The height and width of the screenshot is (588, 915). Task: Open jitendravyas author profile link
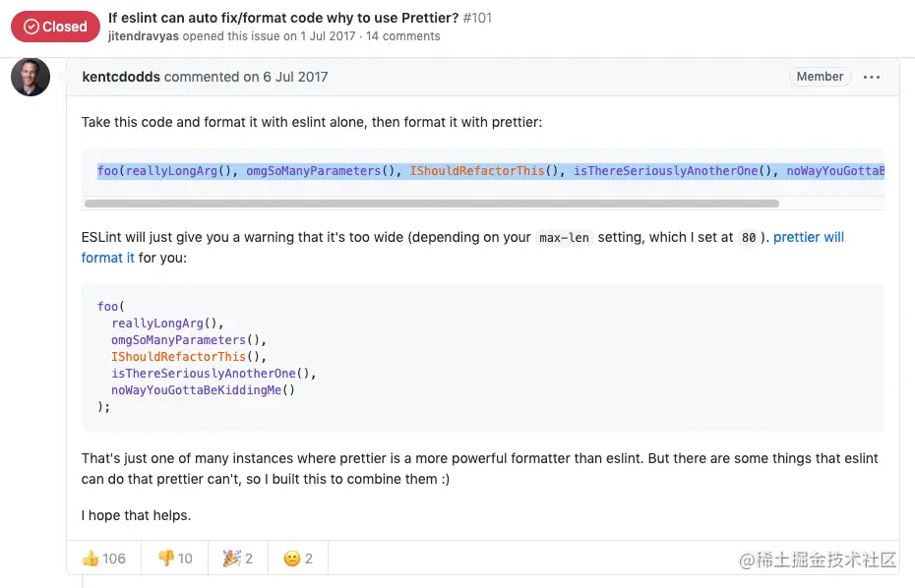(143, 36)
